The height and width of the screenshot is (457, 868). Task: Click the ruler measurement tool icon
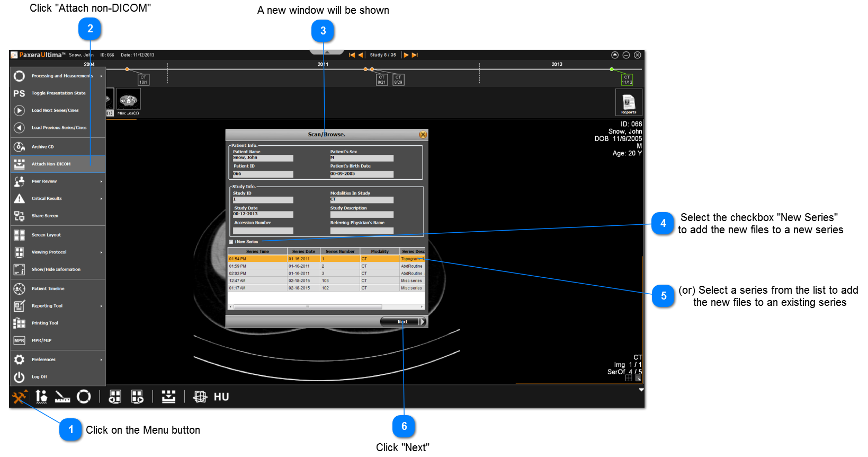point(62,397)
